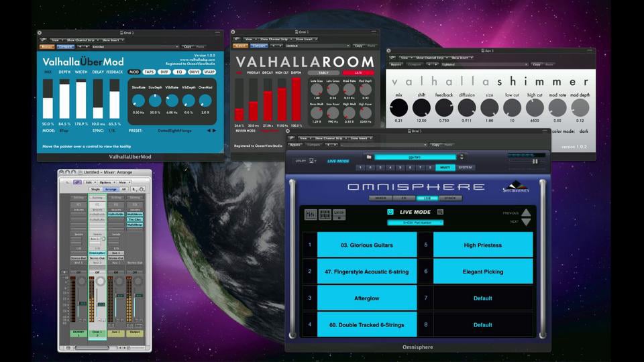Click the OverMod knob in ÜberMod
This screenshot has height=362, width=644.
tap(205, 101)
